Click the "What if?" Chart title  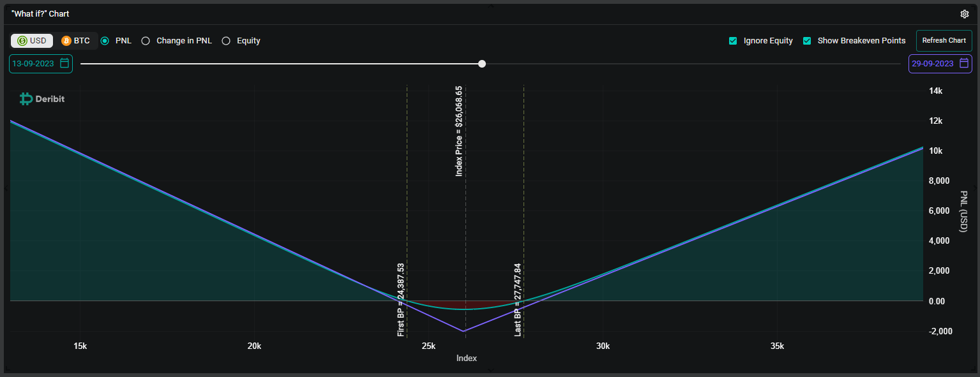40,13
